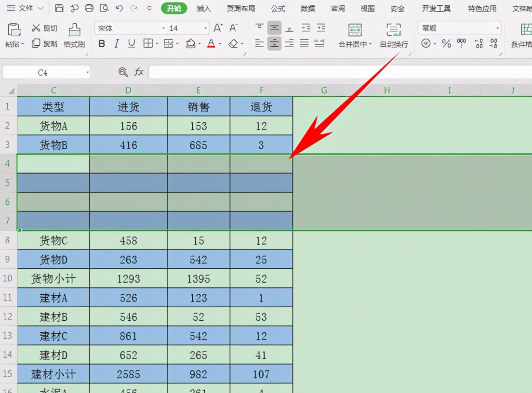Click the percent style icon

[447, 44]
